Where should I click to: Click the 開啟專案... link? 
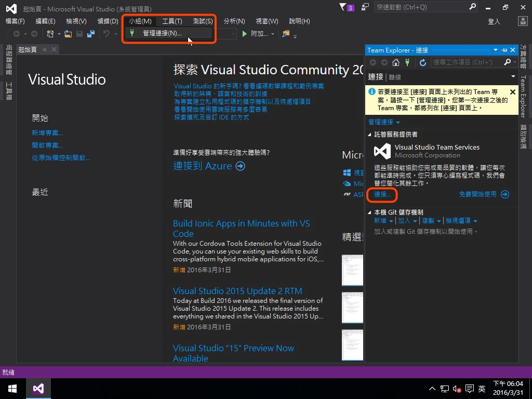tap(47, 145)
